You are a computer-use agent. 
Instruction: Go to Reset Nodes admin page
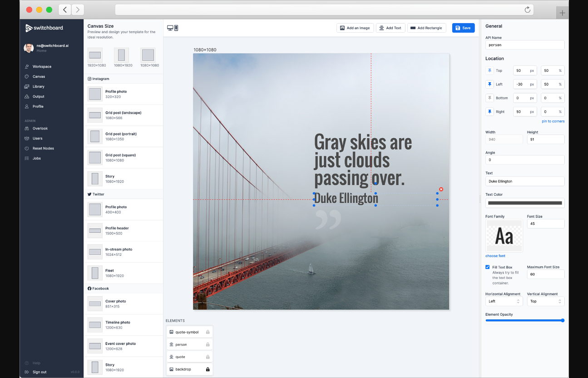(43, 149)
